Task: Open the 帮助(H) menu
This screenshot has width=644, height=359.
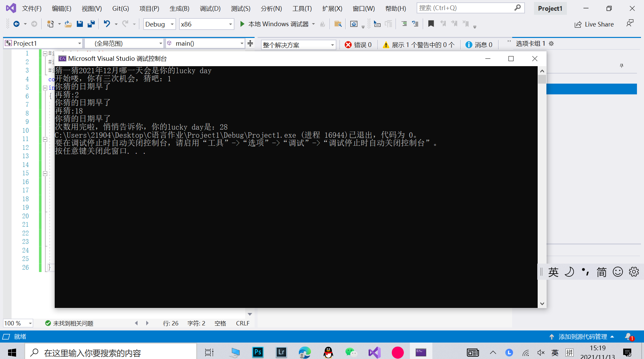Action: pyautogui.click(x=396, y=8)
